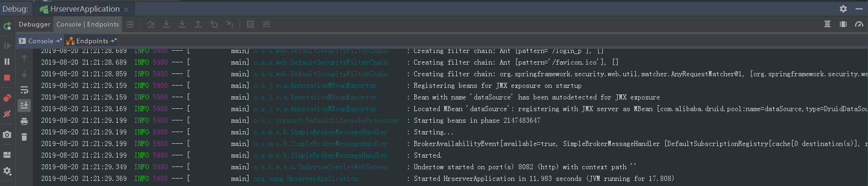Click the Drop Frame icon
The height and width of the screenshot is (186, 868).
(214, 24)
